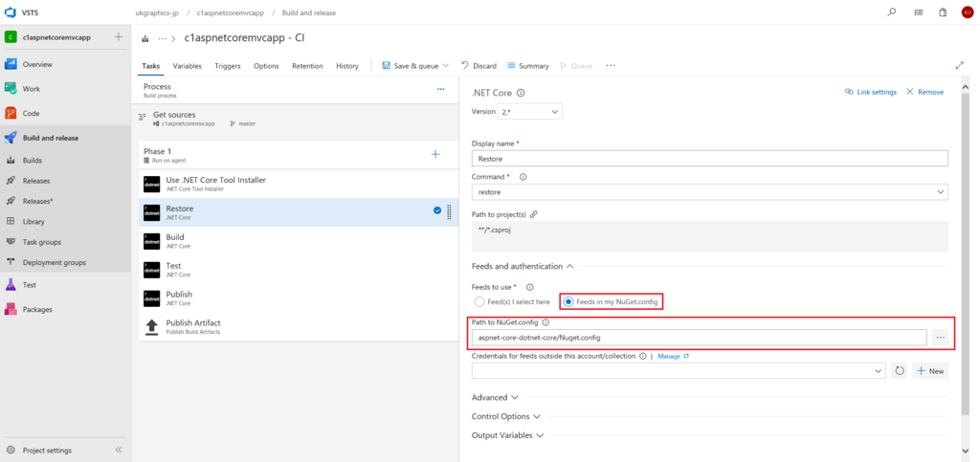Open the build Summary

click(x=527, y=66)
